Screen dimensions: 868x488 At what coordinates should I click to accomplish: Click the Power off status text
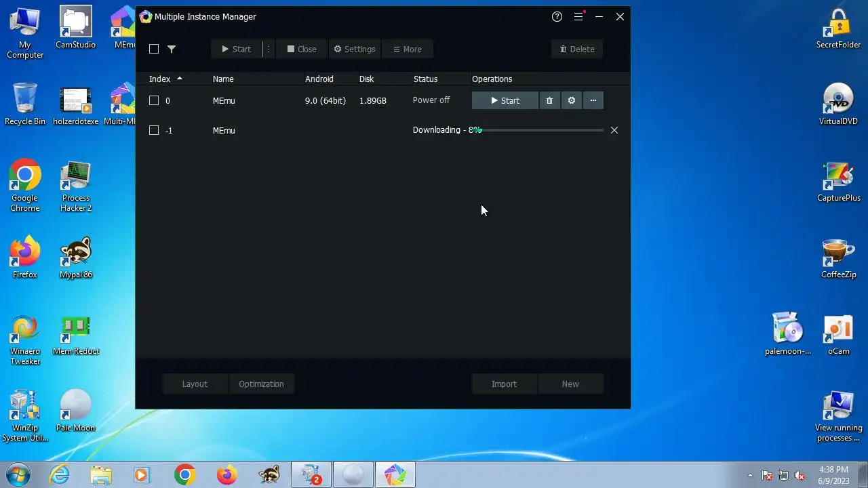(x=431, y=100)
